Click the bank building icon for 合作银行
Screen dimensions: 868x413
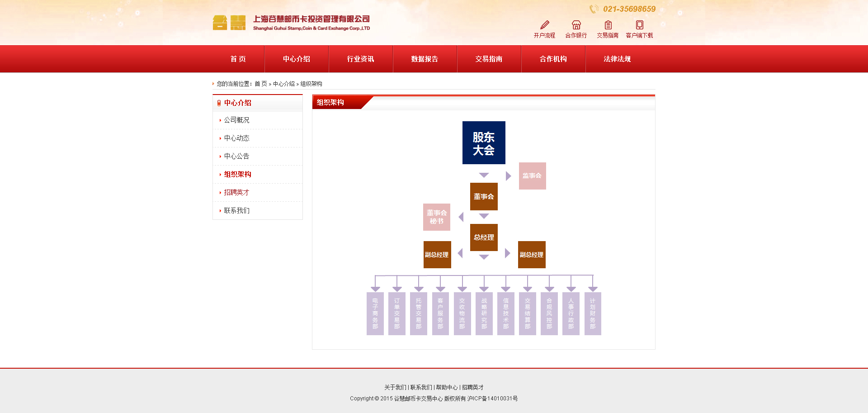(576, 25)
